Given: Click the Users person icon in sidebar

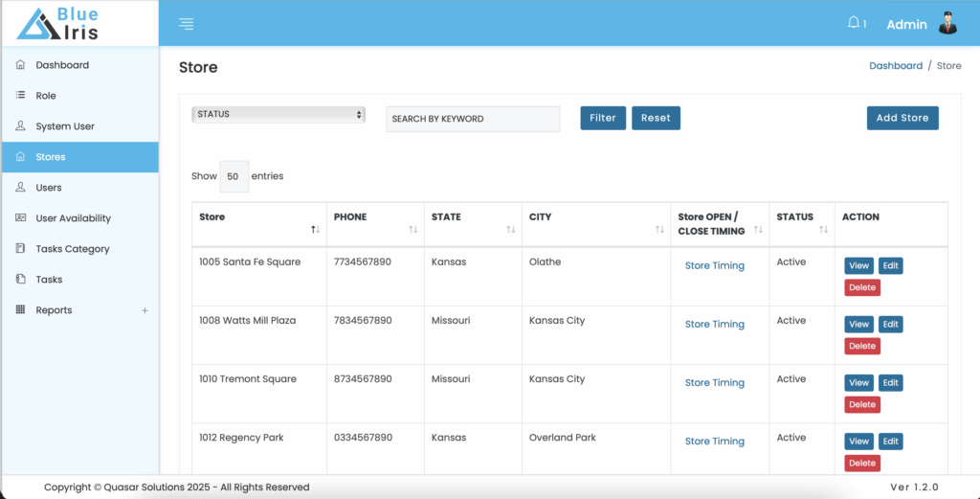Looking at the screenshot, I should click(x=21, y=188).
